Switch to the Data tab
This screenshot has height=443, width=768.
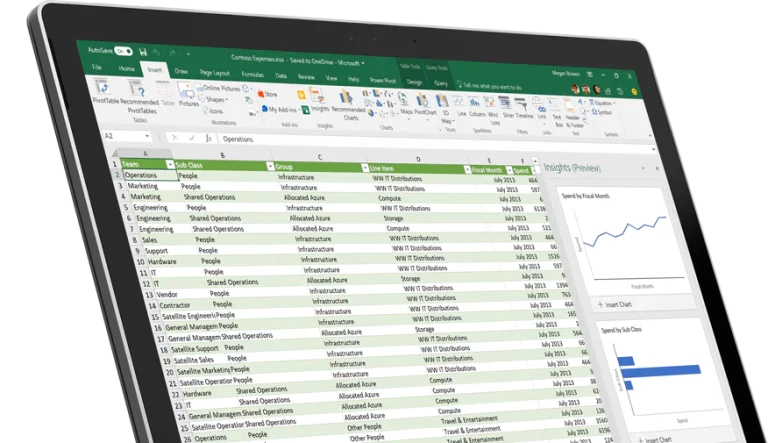[281, 75]
